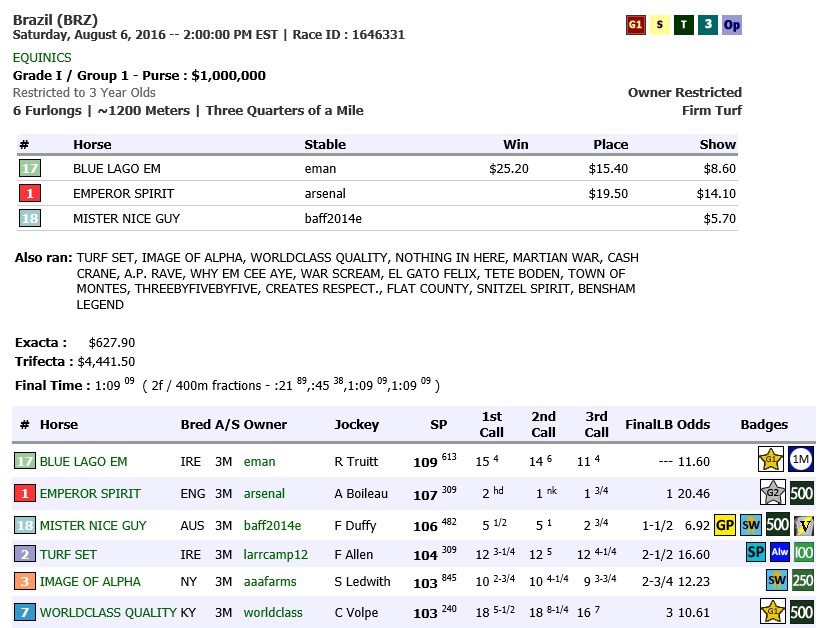Open owner aaafarms' stable link

pyautogui.click(x=270, y=581)
